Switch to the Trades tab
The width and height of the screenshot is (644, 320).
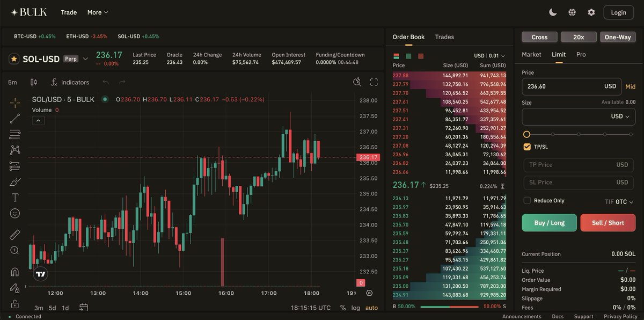pos(444,37)
